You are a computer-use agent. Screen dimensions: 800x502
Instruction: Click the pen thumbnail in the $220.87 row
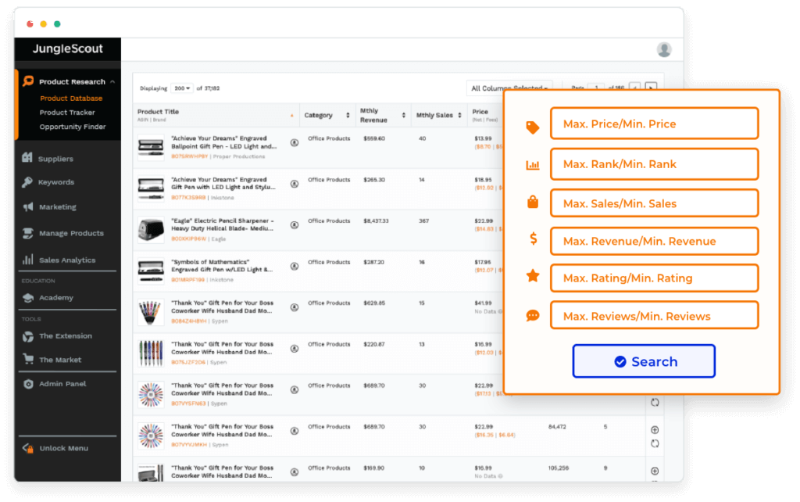[x=151, y=353]
